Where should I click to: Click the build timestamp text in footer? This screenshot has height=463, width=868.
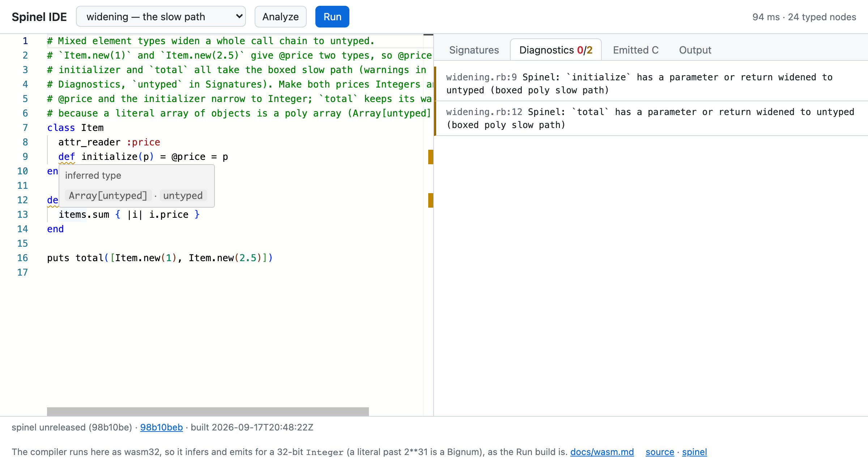(x=252, y=427)
